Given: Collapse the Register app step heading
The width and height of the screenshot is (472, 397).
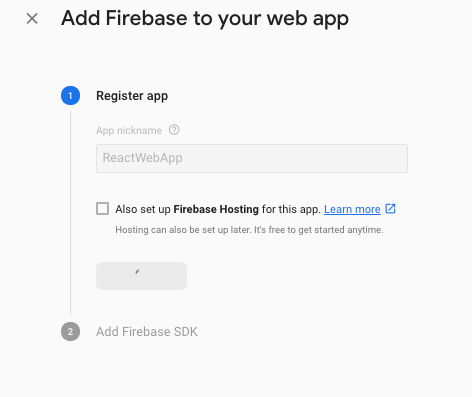Looking at the screenshot, I should click(x=132, y=96).
